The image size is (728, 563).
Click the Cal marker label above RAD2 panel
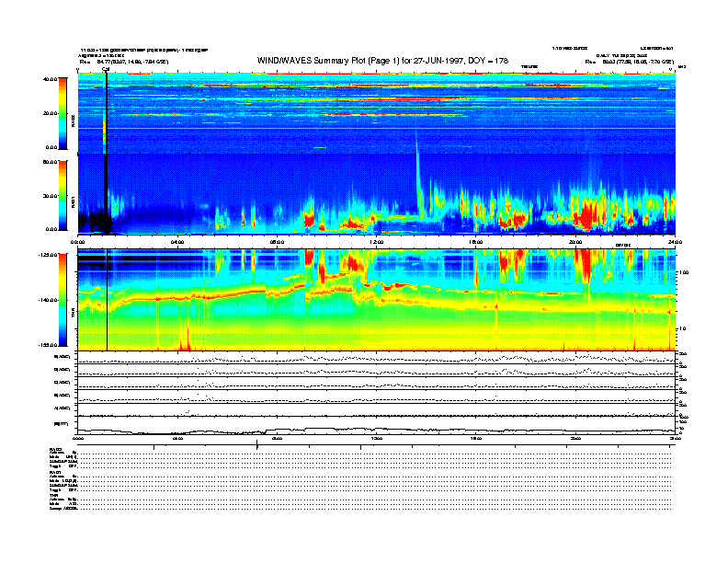tap(106, 70)
